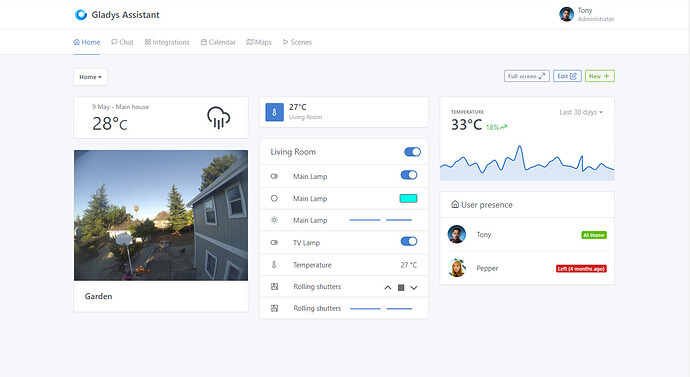This screenshot has height=377, width=690.
Task: Click the blue thermometer icon for Living Room
Action: click(x=274, y=112)
